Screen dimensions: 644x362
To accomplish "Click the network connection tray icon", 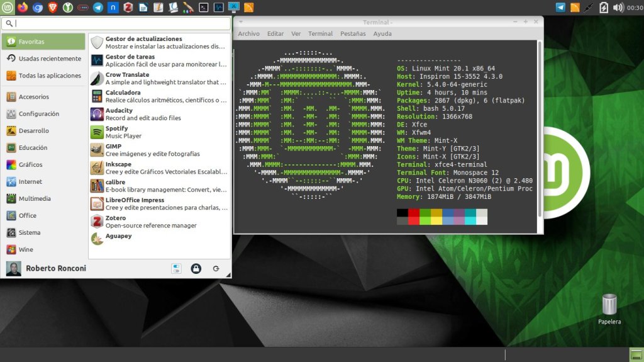I will pyautogui.click(x=589, y=8).
